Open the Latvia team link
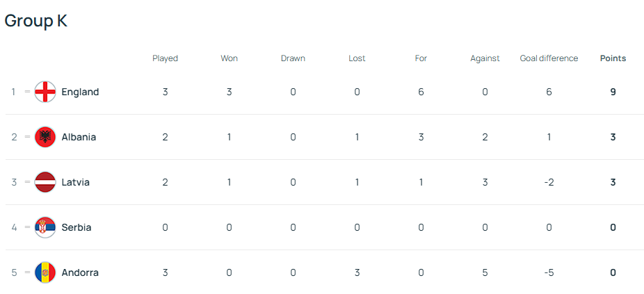 [76, 182]
